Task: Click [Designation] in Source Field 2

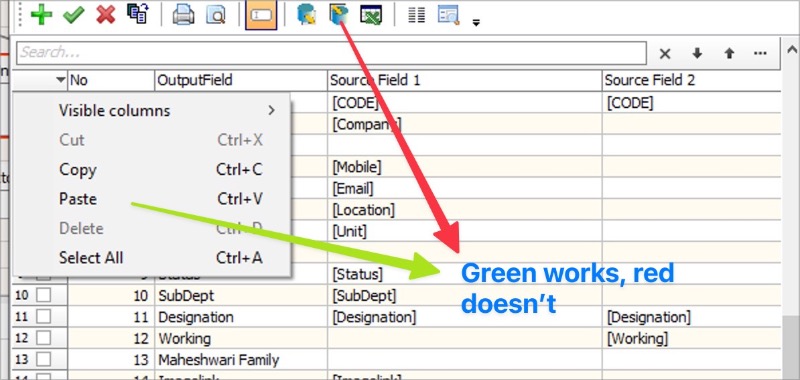Action: (691, 317)
